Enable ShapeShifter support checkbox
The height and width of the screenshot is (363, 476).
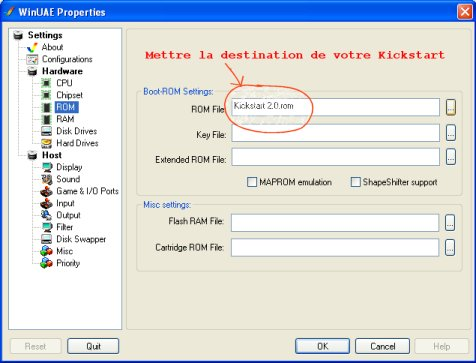pos(355,182)
